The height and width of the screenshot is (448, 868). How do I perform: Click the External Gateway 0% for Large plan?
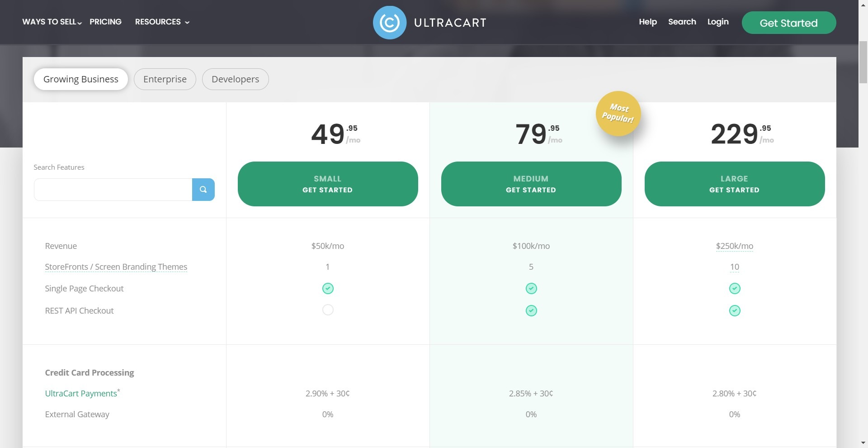[735, 415]
